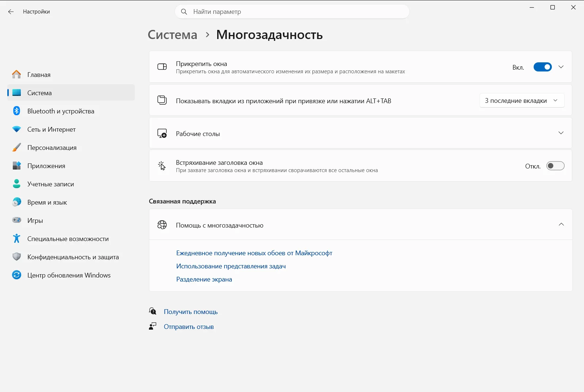Click the globe icon beside Помощь с многозадачностью
The height and width of the screenshot is (392, 584).
point(162,225)
